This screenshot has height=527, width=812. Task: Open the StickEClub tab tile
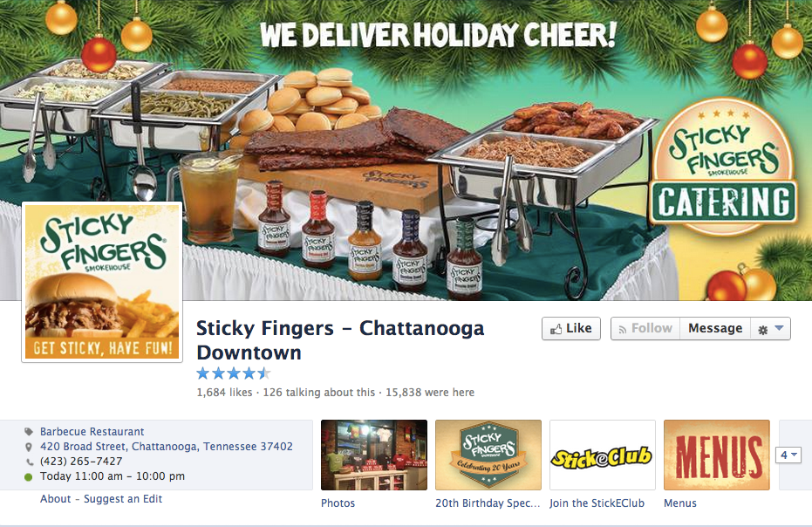click(x=603, y=455)
